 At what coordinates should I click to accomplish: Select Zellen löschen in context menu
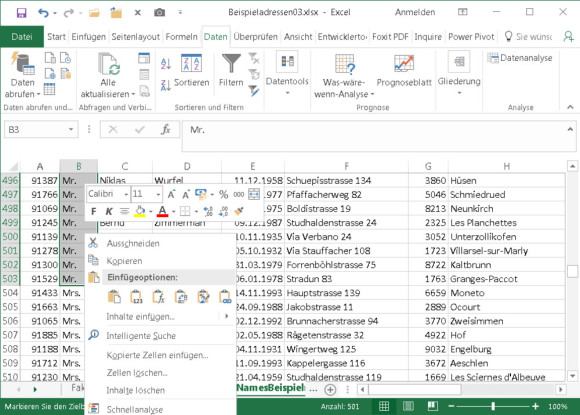pos(137,373)
